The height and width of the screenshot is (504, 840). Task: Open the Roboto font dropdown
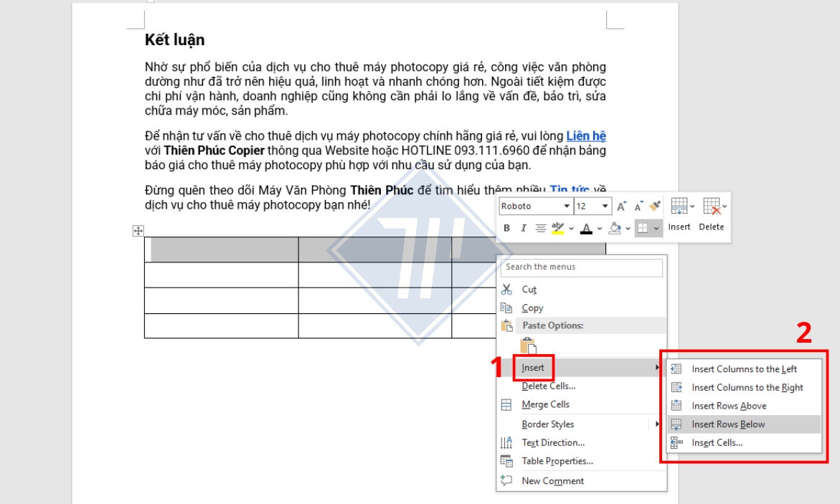(x=567, y=206)
